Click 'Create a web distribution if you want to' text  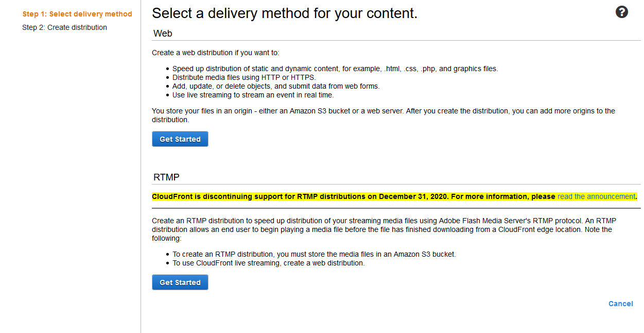(216, 53)
